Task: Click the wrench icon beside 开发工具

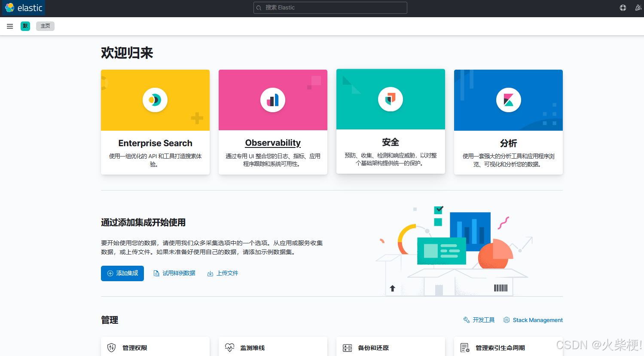Action: pos(467,320)
